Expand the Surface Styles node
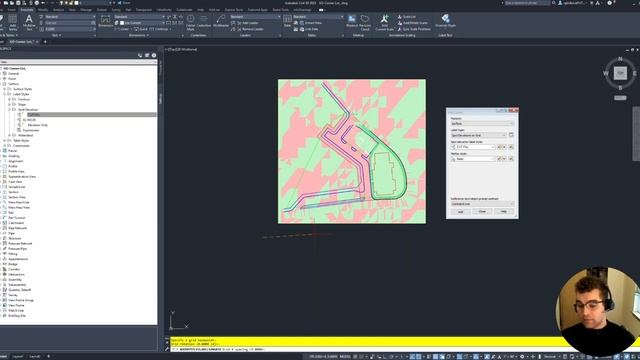The width and height of the screenshot is (640, 360). click(4, 89)
